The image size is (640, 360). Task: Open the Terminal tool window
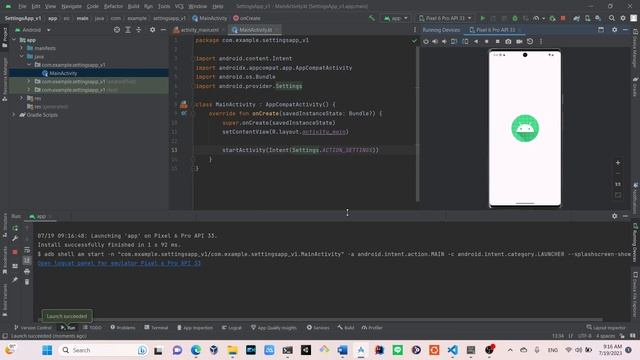(156, 328)
